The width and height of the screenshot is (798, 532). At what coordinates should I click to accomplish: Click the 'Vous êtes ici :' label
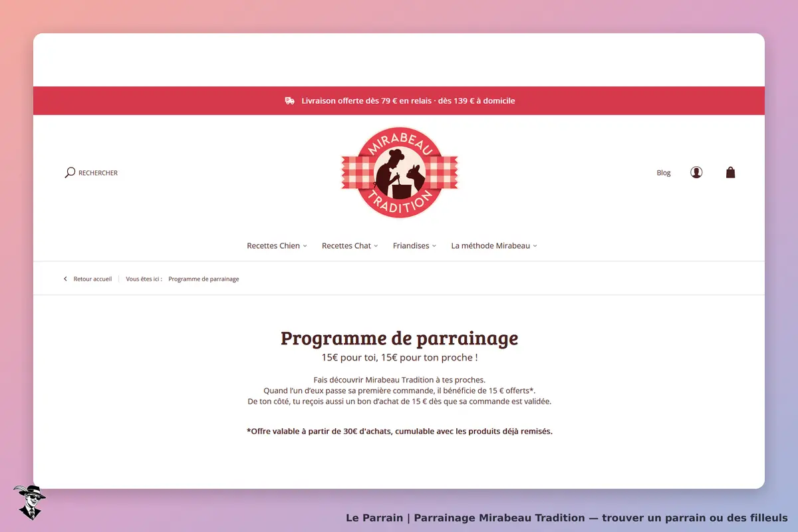144,279
